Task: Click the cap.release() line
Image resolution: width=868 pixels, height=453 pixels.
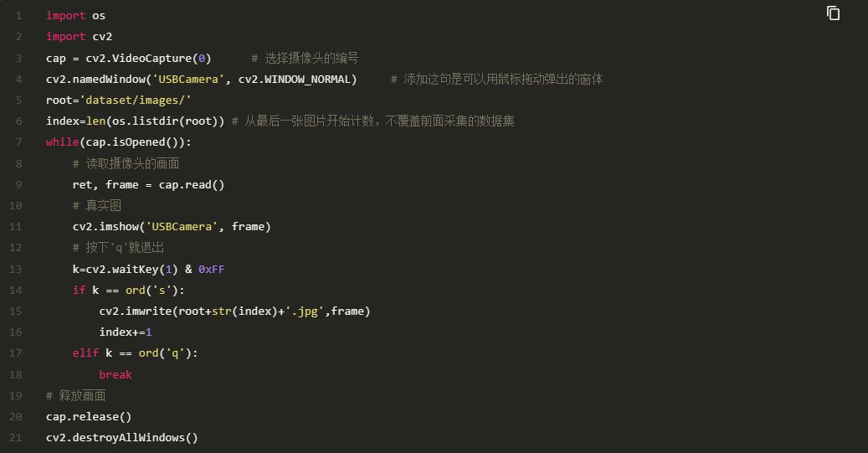Action: pyautogui.click(x=89, y=417)
